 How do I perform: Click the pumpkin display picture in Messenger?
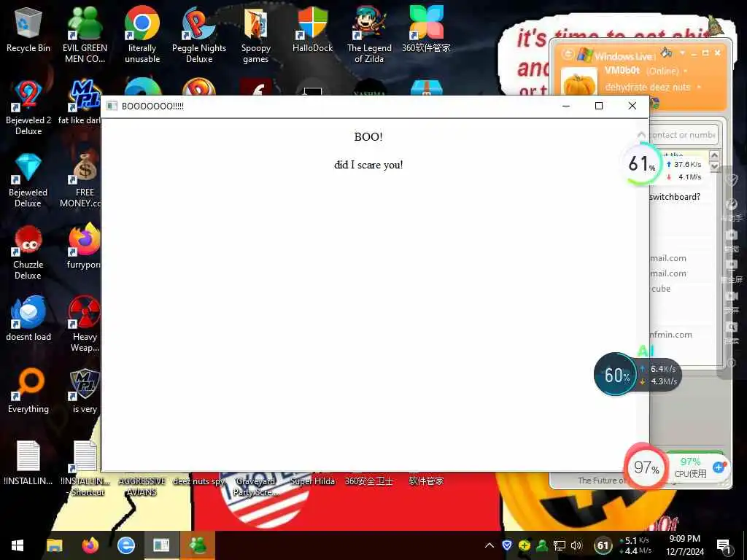coord(579,82)
